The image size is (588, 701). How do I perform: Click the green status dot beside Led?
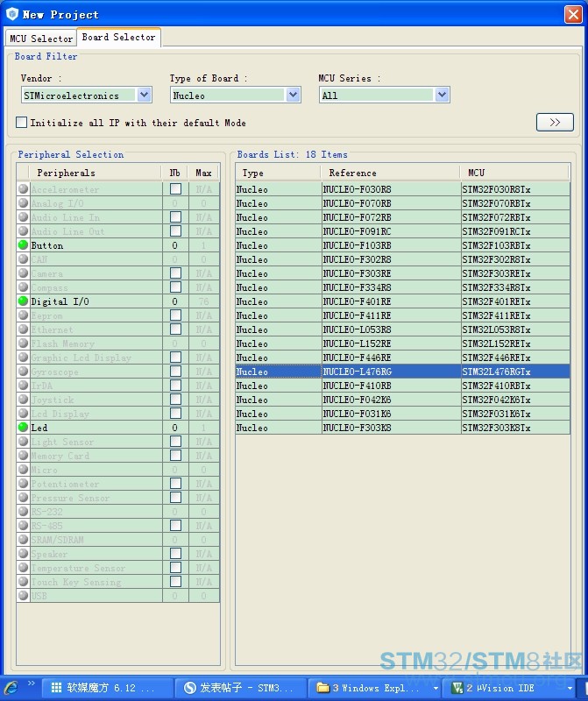click(23, 427)
